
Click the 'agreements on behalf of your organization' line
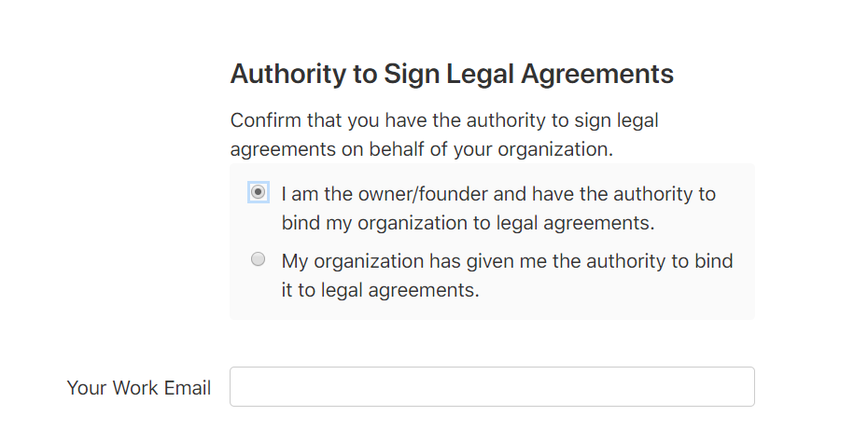click(x=422, y=149)
